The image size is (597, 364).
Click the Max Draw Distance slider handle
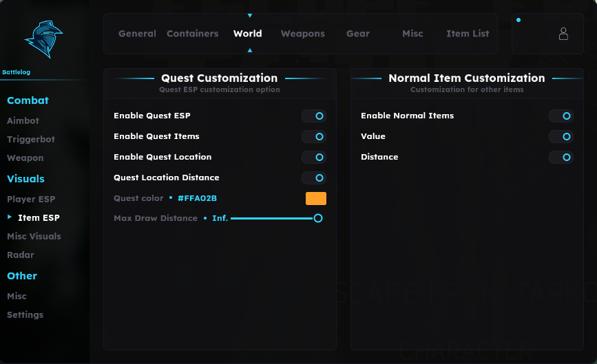coord(318,218)
